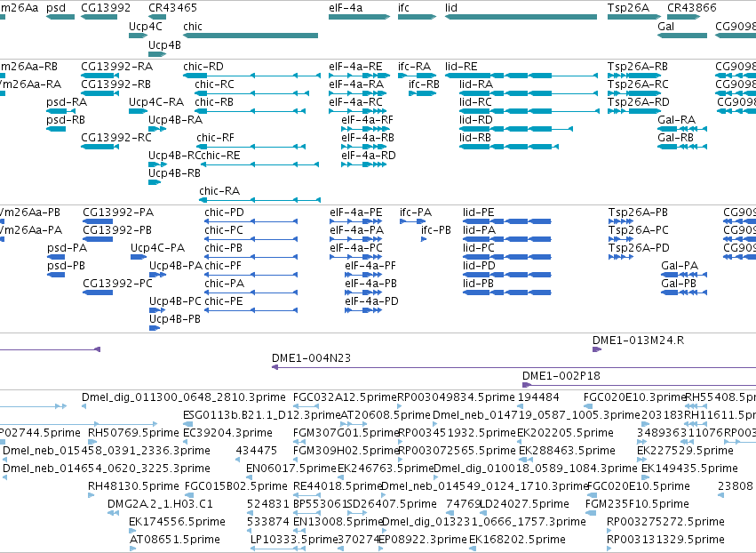
Task: Click the DME1-004N23 clone label
Action: pyautogui.click(x=311, y=358)
